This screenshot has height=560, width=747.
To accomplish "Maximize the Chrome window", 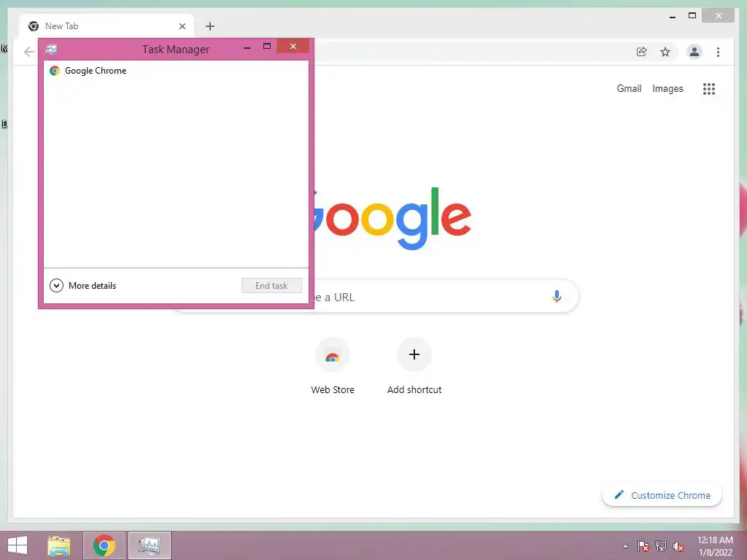I will click(692, 16).
